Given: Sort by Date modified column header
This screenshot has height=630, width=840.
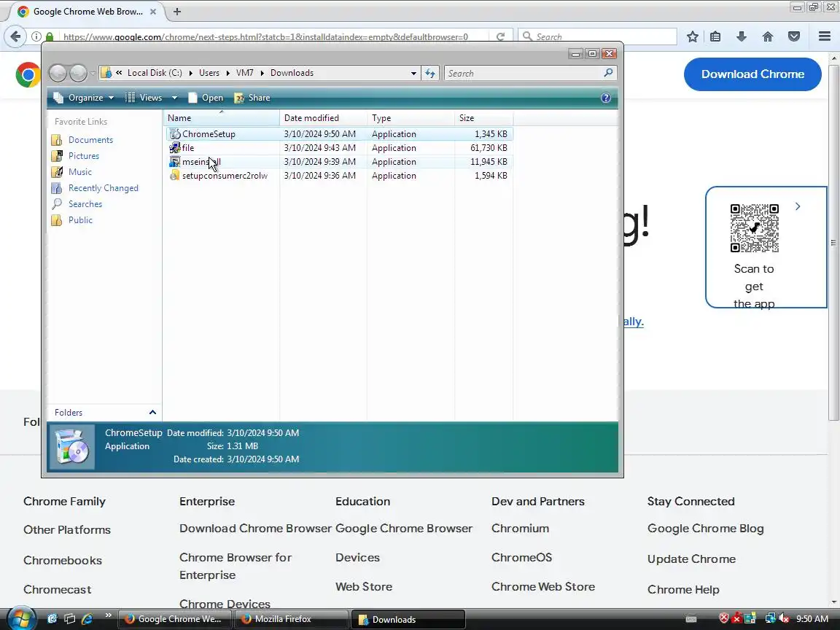Looking at the screenshot, I should pyautogui.click(x=323, y=118).
